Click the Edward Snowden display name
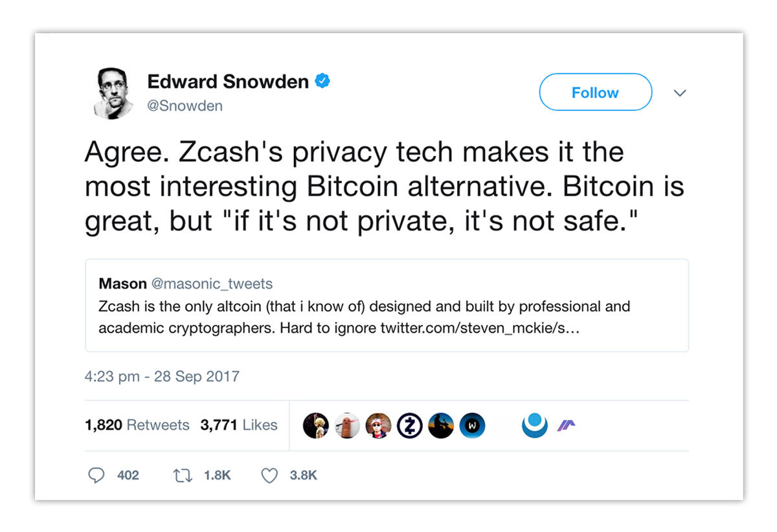The height and width of the screenshot is (532, 777). click(228, 82)
